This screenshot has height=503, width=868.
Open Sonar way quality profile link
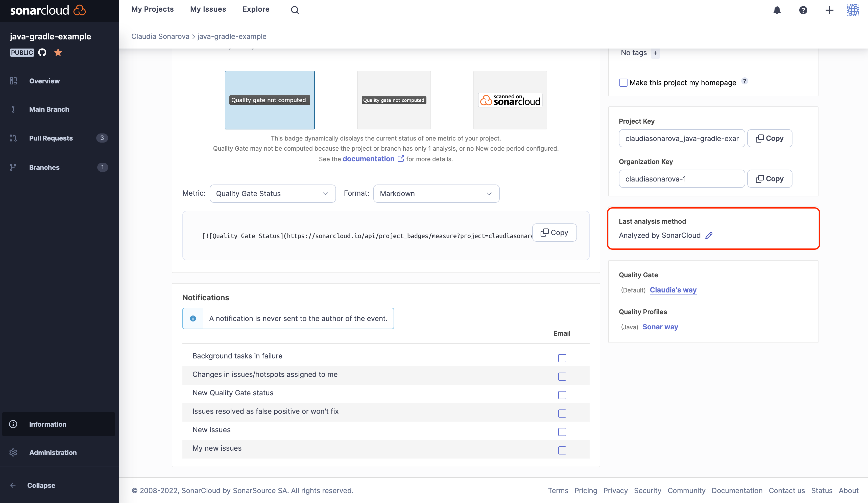(660, 327)
